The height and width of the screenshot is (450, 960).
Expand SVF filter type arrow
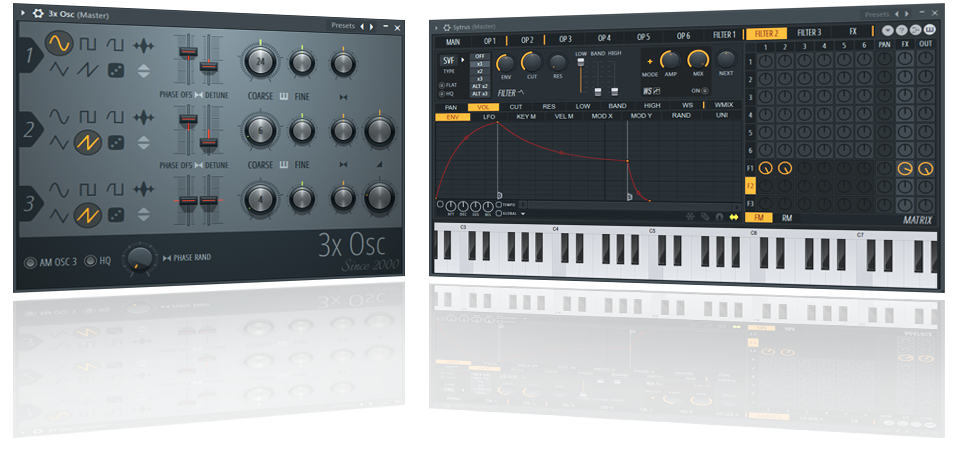[463, 60]
